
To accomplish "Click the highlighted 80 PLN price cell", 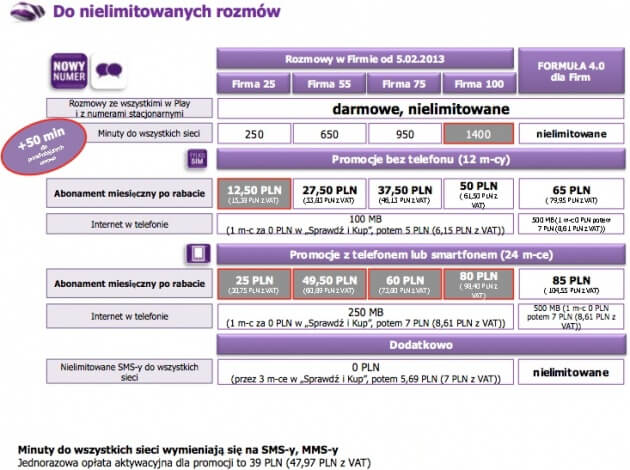I will coord(479,284).
